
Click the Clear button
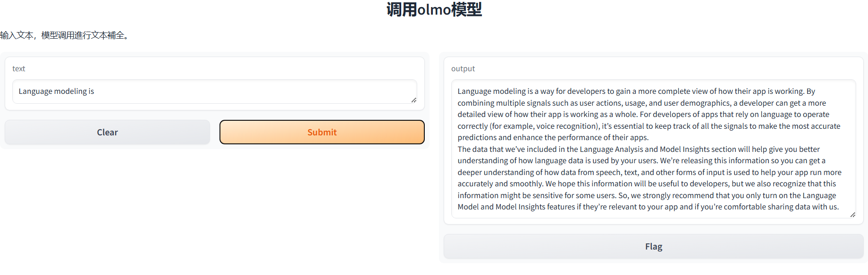pyautogui.click(x=107, y=133)
